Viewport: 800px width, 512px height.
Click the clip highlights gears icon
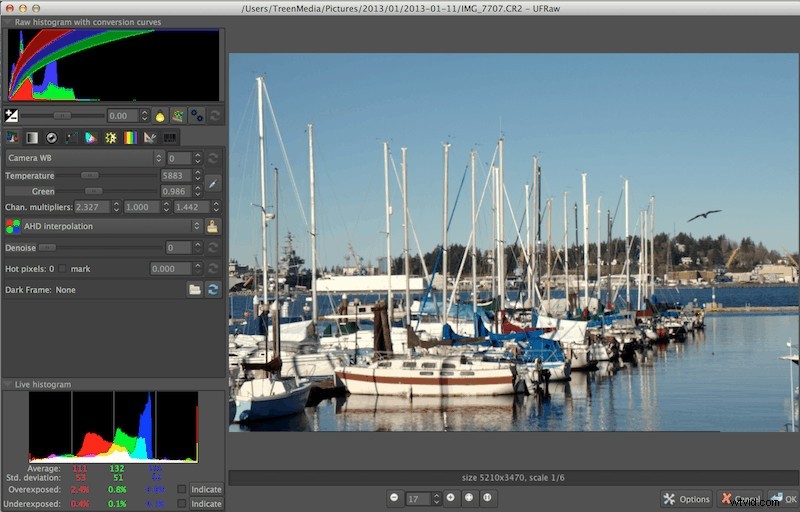196,116
